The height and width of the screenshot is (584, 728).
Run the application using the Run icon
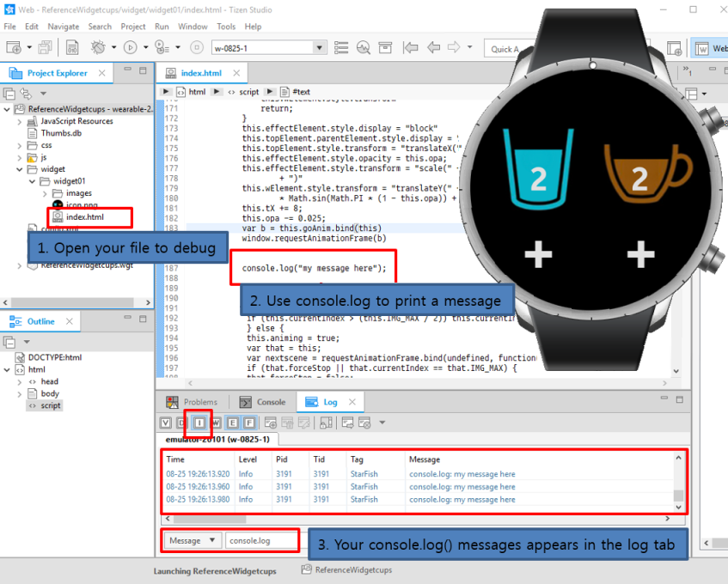(131, 49)
